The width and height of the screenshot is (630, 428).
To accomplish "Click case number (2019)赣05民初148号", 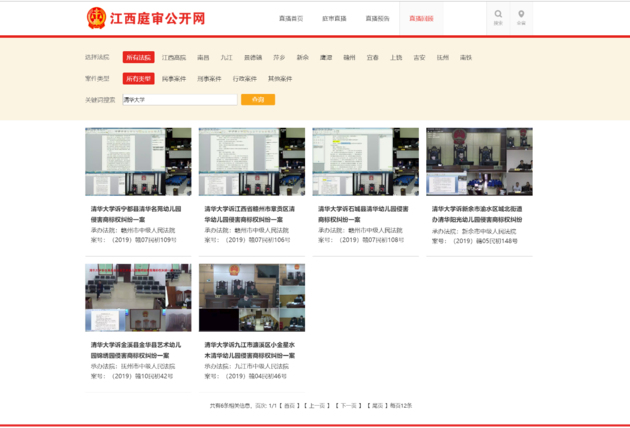I will pyautogui.click(x=485, y=241).
